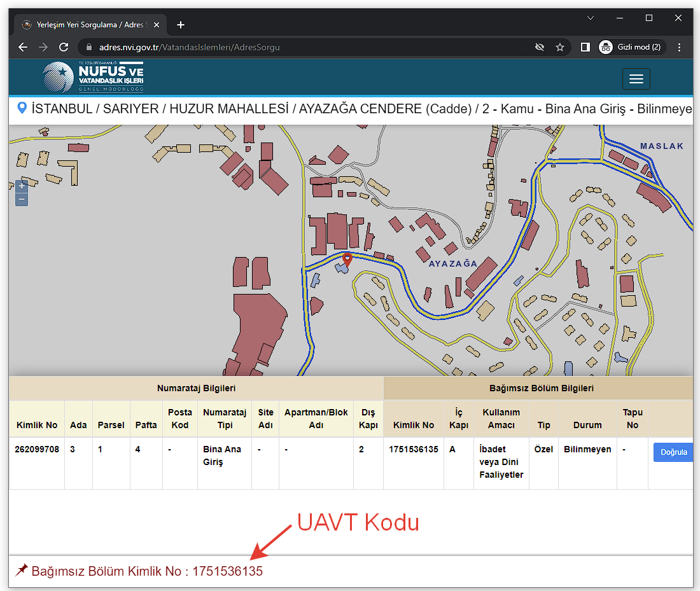
Task: Open the hamburger navigation menu
Action: tap(636, 79)
